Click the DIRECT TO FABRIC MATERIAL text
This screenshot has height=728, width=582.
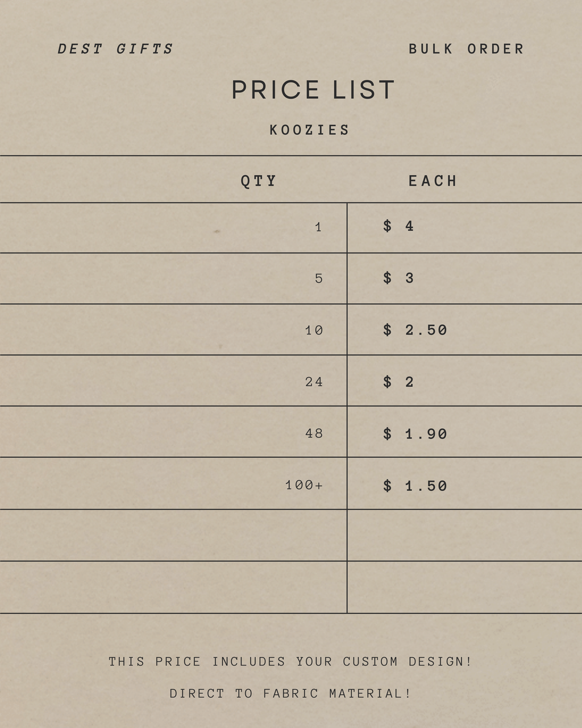click(x=290, y=694)
